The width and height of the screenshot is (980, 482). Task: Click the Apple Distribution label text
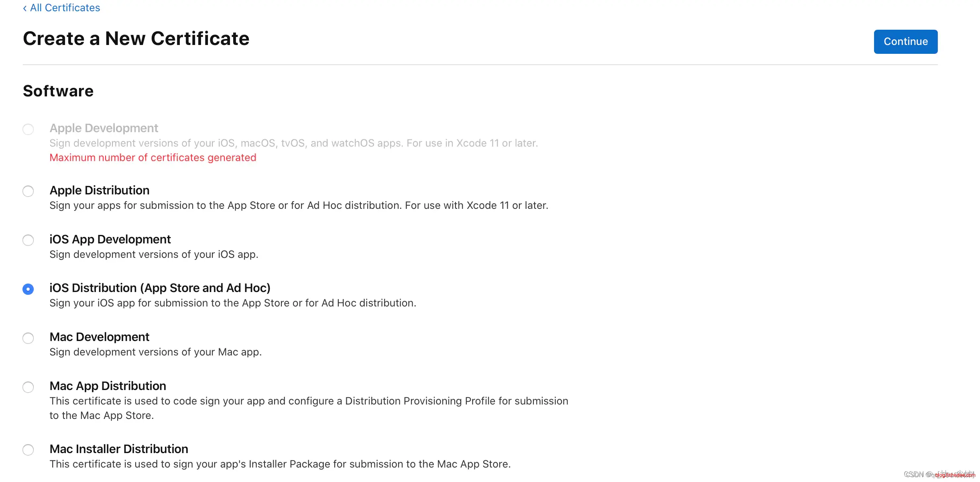tap(100, 190)
